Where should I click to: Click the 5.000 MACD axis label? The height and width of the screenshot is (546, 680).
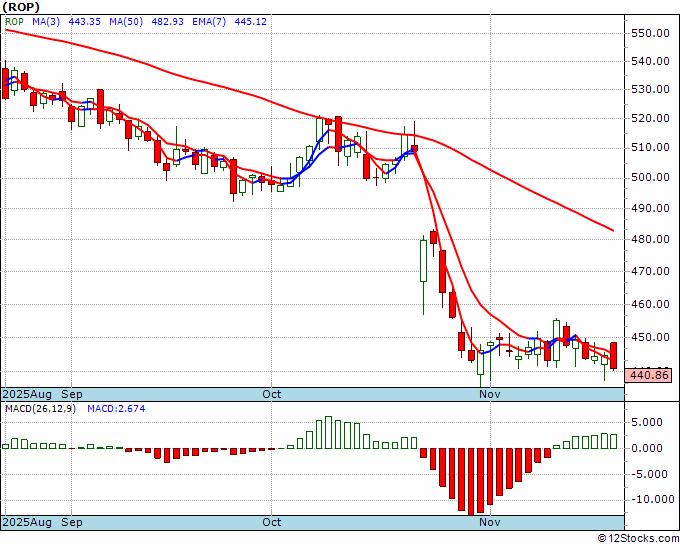(647, 422)
